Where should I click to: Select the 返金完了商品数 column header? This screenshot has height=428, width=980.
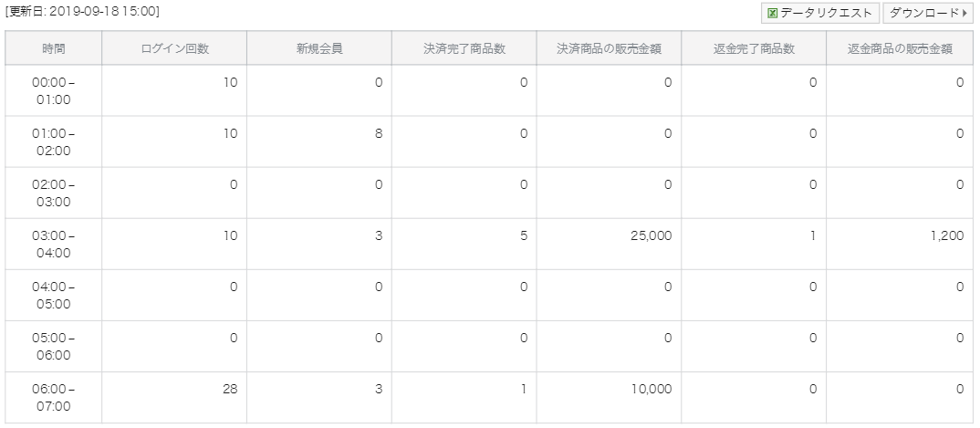(754, 48)
